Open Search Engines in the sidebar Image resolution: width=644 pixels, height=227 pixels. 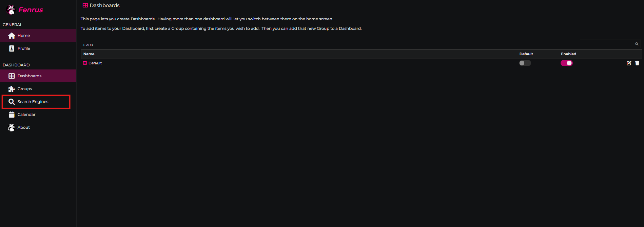tap(33, 102)
